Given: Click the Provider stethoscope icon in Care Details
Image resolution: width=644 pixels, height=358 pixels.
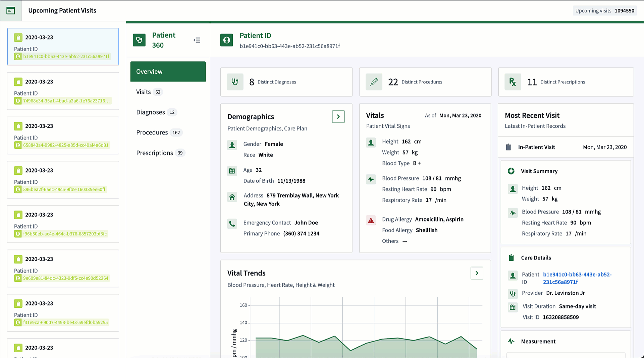Looking at the screenshot, I should point(513,294).
